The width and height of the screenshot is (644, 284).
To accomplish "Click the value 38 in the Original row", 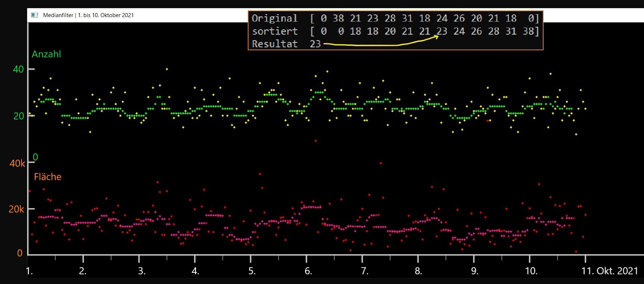I will tap(338, 18).
